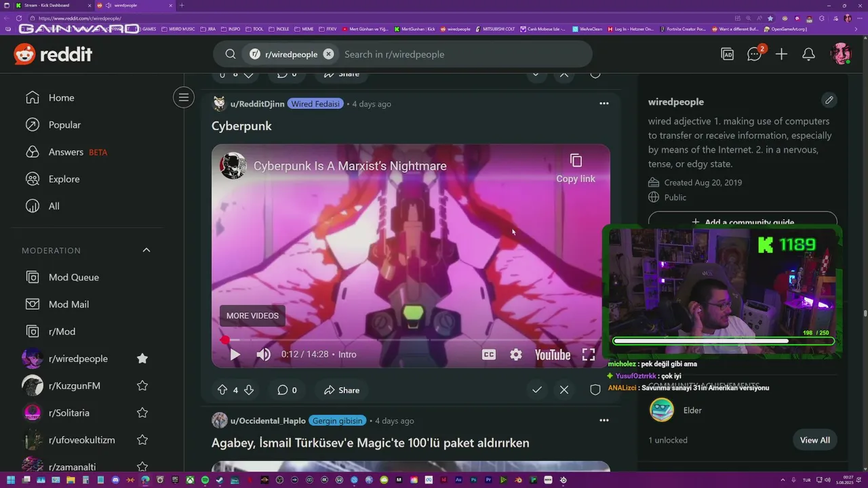The height and width of the screenshot is (488, 868).
Task: Favorite r/Solitaria with star
Action: tap(142, 413)
